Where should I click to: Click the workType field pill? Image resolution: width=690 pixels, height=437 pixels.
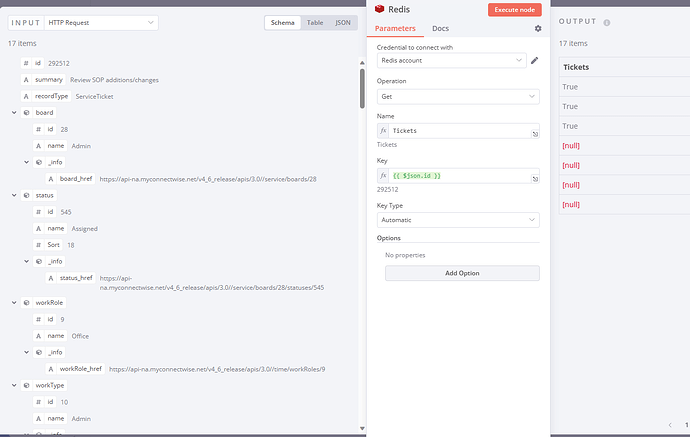point(44,386)
